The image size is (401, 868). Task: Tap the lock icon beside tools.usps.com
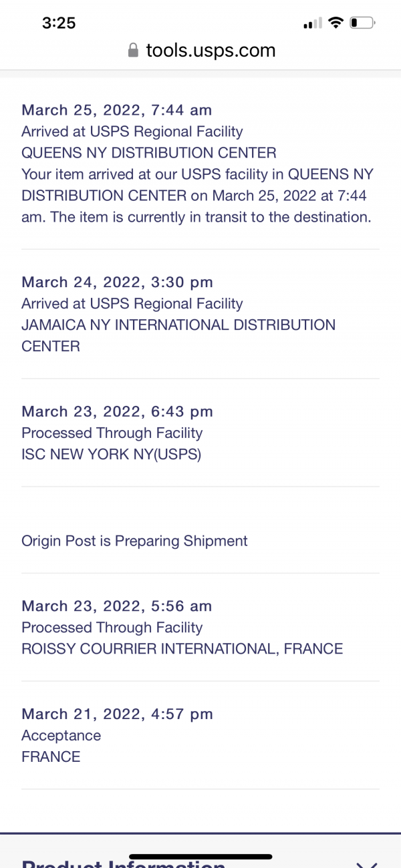point(133,50)
